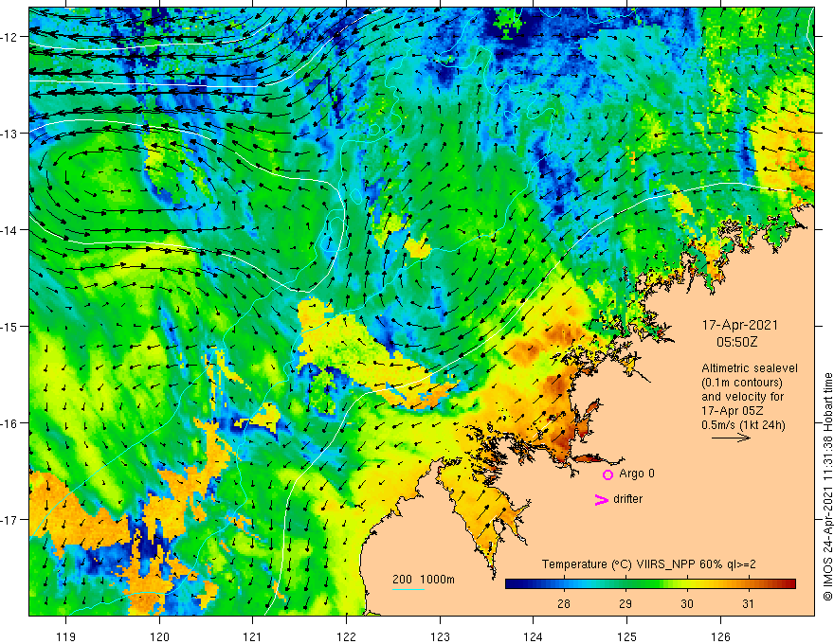Select the '05:50Z' time label
Image resolution: width=834 pixels, height=644 pixels.
pos(736,342)
